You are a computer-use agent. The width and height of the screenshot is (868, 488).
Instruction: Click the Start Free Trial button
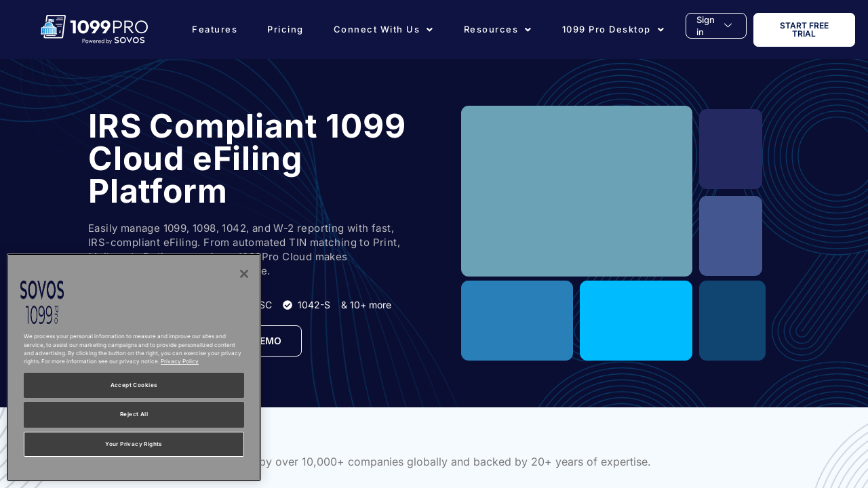[804, 30]
